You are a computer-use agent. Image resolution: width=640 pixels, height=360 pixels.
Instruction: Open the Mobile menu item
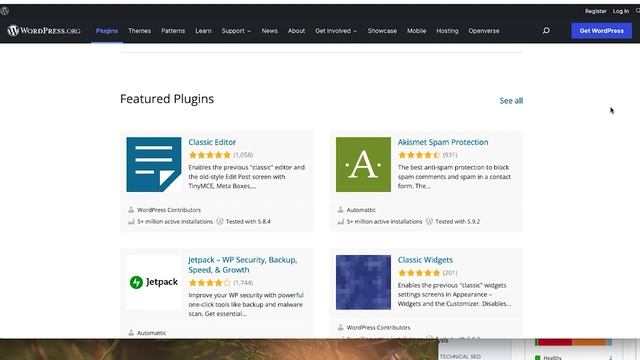click(416, 31)
